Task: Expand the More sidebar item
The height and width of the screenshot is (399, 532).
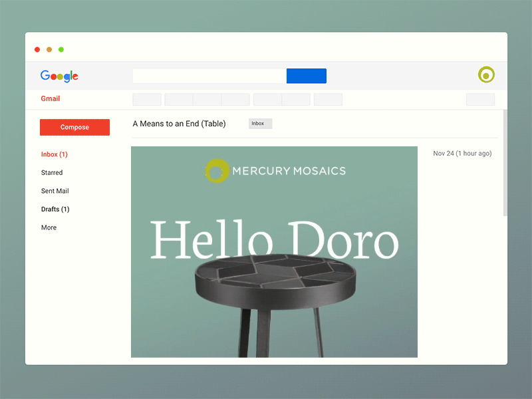Action: 49,227
